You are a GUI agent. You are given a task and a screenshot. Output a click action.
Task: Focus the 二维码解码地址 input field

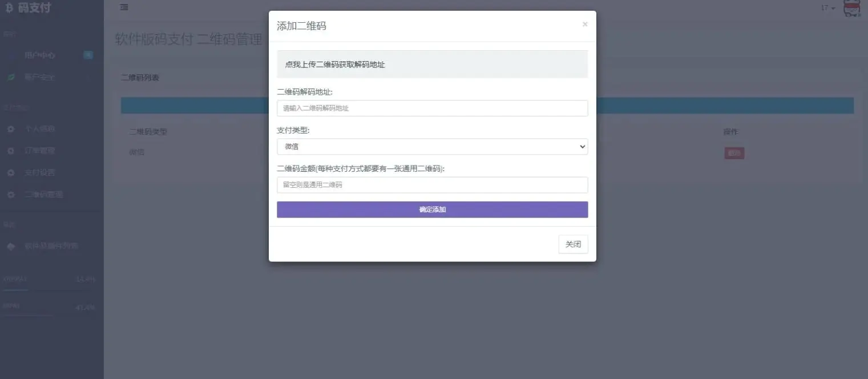pos(432,108)
